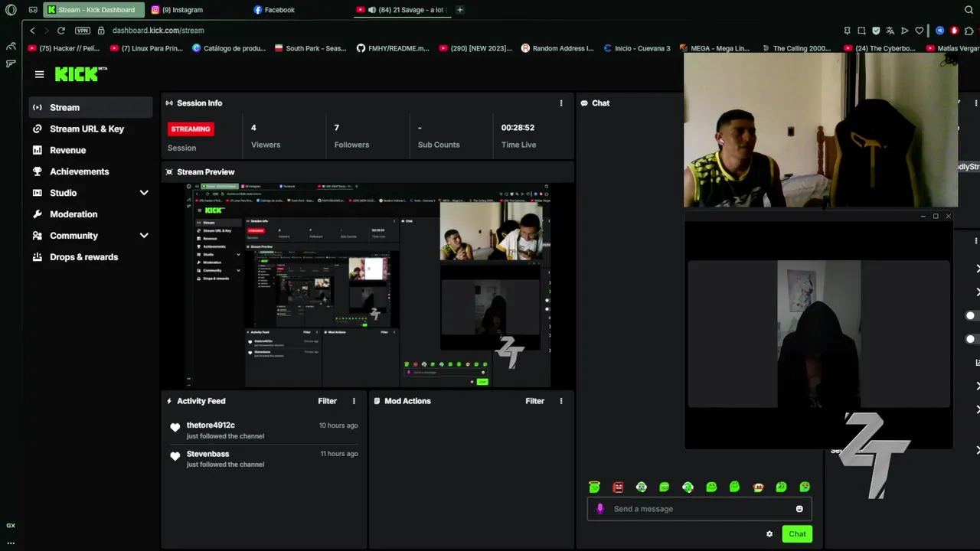The image size is (980, 551).
Task: Open the Achievements page
Action: [x=90, y=171]
